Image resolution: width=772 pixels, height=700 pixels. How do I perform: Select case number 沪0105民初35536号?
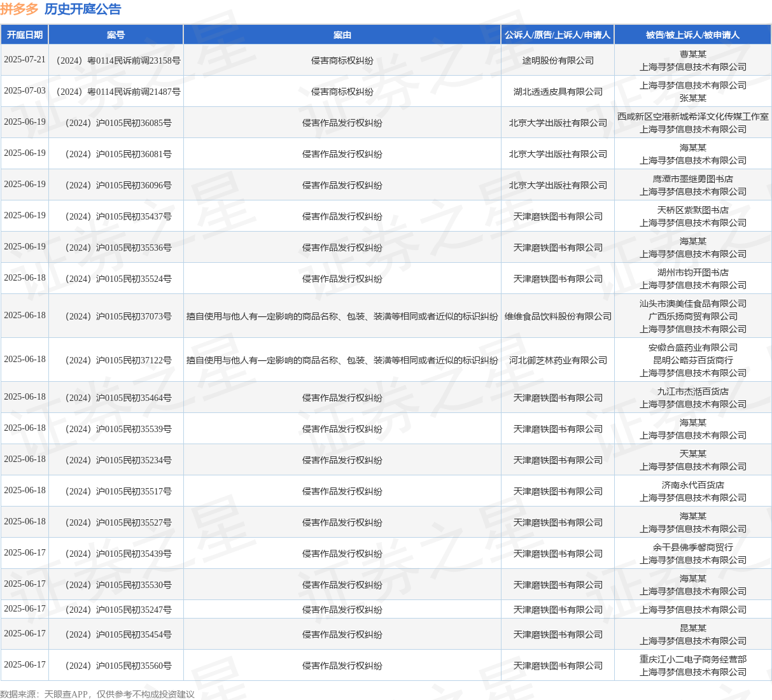click(134, 248)
